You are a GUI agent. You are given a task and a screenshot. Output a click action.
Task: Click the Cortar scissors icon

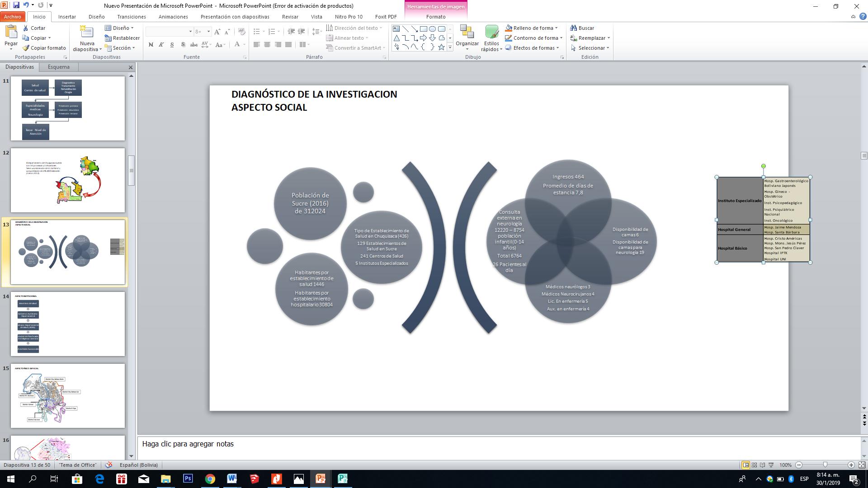point(26,28)
